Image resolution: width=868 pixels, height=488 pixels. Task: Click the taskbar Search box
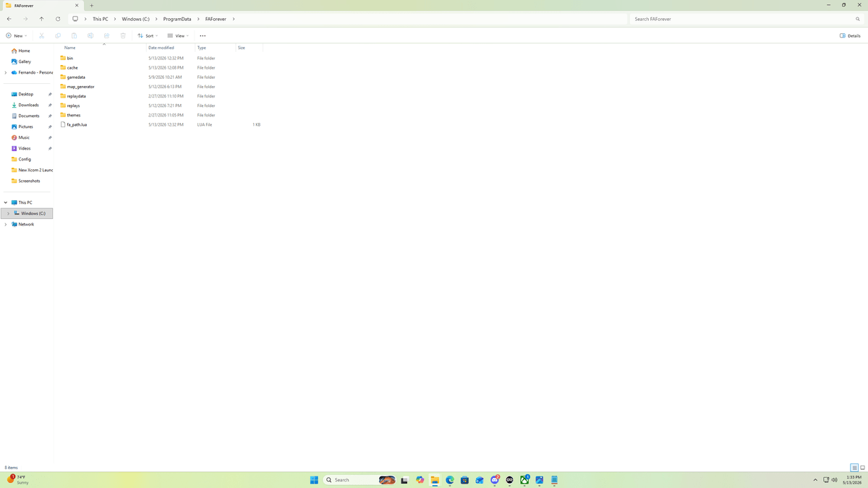pyautogui.click(x=359, y=480)
